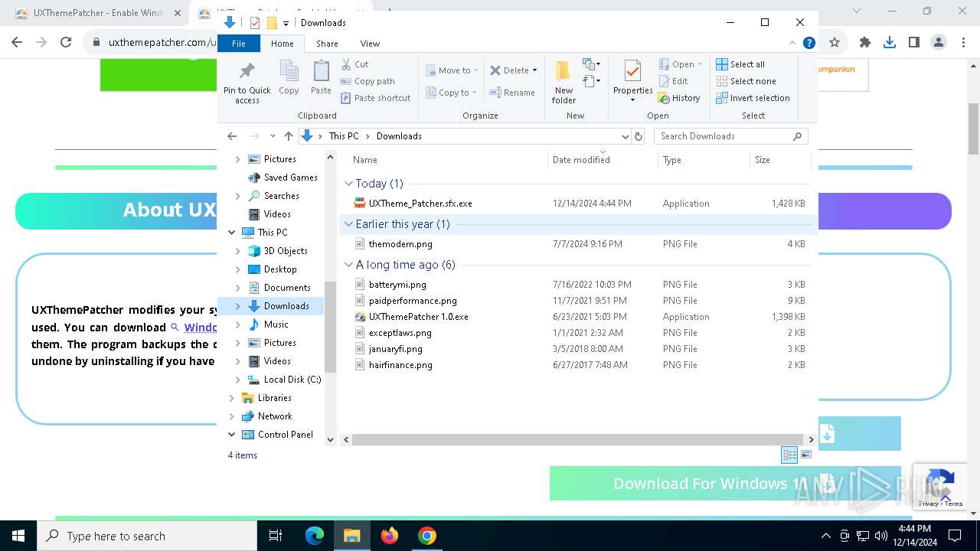
Task: Sort by Type column header
Action: pyautogui.click(x=704, y=160)
